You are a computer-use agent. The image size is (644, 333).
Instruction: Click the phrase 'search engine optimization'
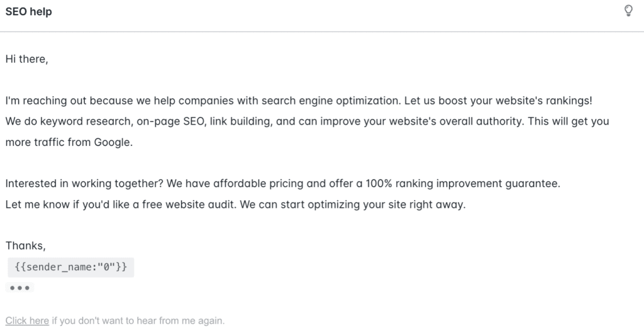331,101
